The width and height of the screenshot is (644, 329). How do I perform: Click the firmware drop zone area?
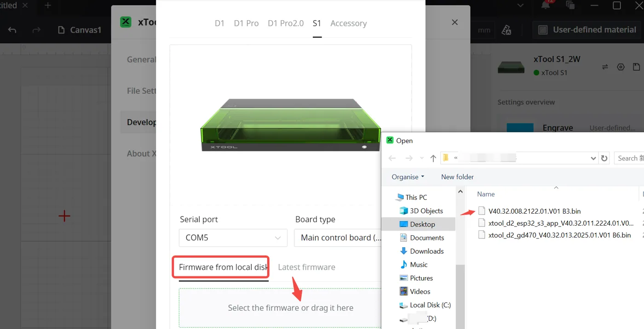tap(280, 308)
